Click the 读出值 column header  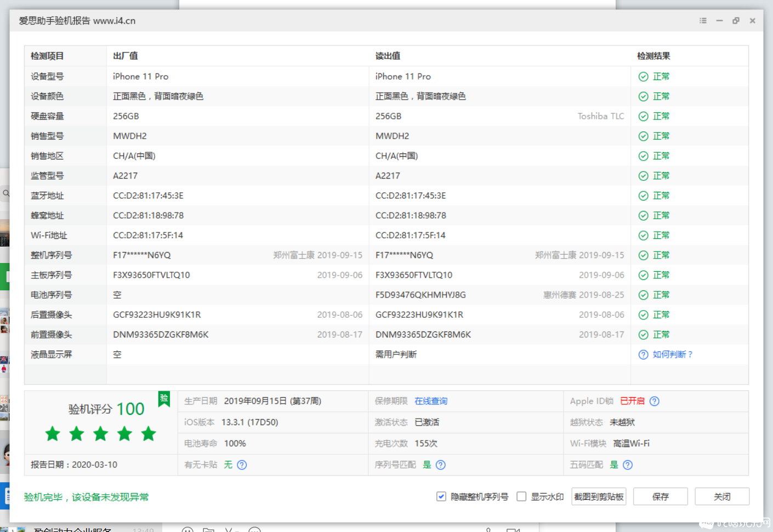click(x=388, y=56)
